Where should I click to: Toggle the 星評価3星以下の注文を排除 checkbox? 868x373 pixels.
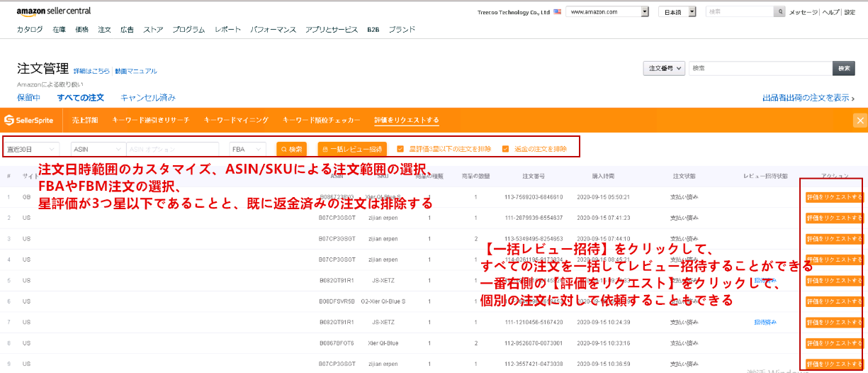[400, 149]
